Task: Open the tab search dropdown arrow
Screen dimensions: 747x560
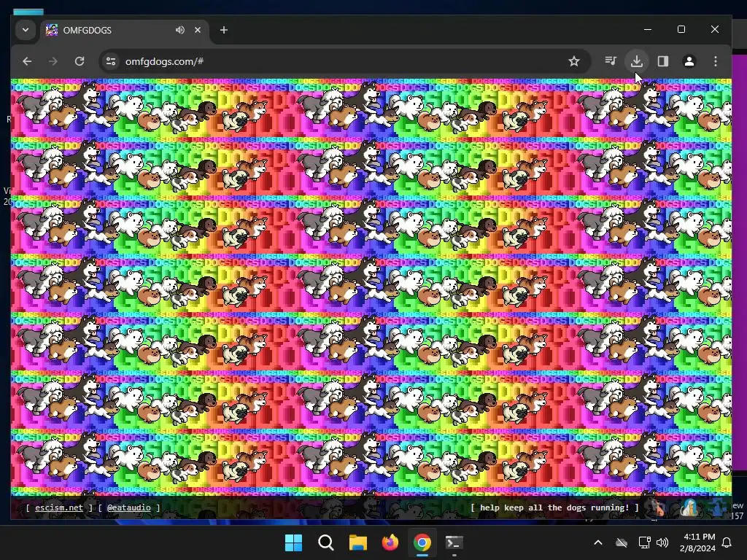Action: coord(26,30)
